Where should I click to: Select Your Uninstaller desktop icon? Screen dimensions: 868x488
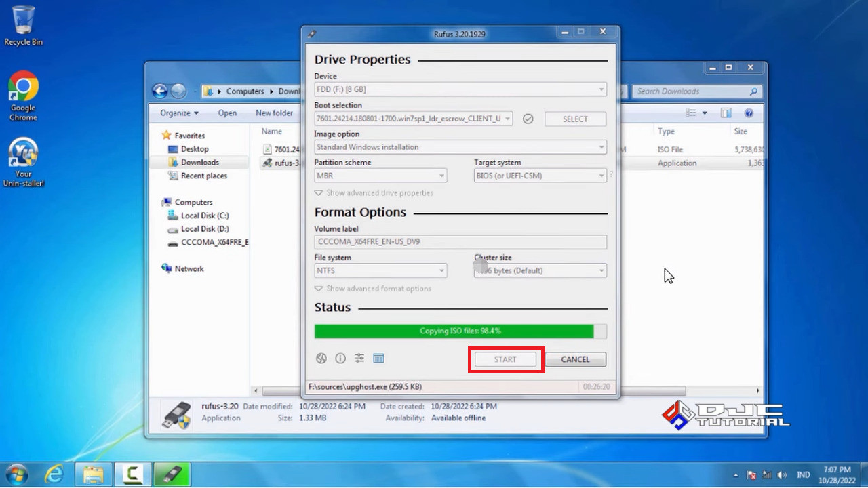click(x=23, y=163)
